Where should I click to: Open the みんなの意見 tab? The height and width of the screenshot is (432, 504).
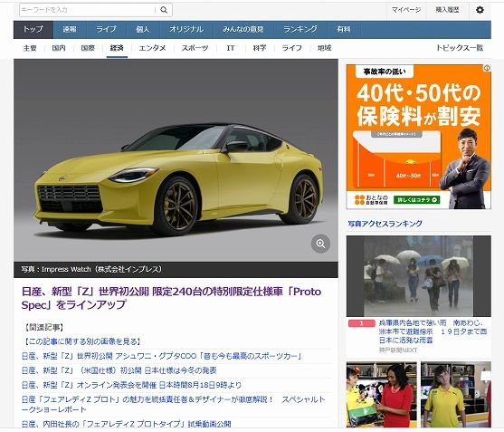point(243,30)
